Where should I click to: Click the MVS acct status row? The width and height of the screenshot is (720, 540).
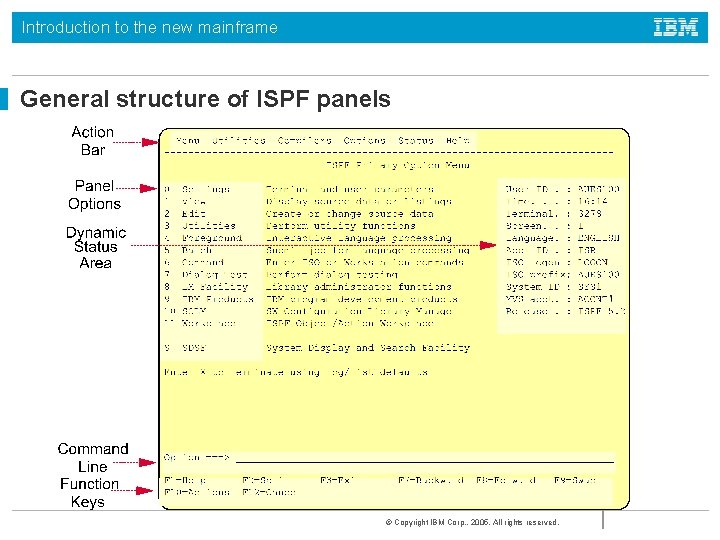coord(560,299)
